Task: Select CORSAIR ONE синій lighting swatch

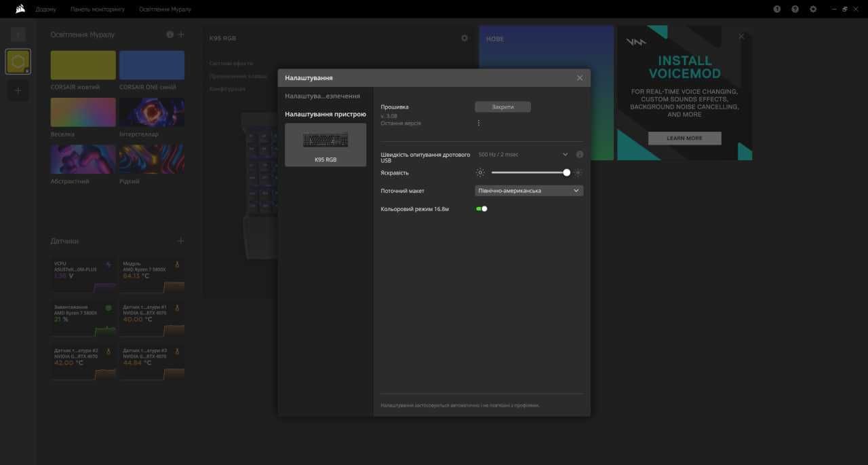Action: (152, 65)
